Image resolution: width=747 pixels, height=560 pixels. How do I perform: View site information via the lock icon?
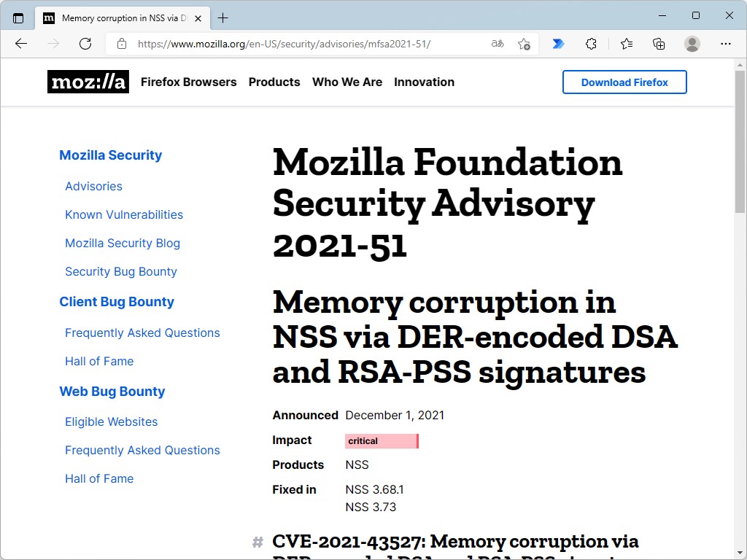click(121, 44)
